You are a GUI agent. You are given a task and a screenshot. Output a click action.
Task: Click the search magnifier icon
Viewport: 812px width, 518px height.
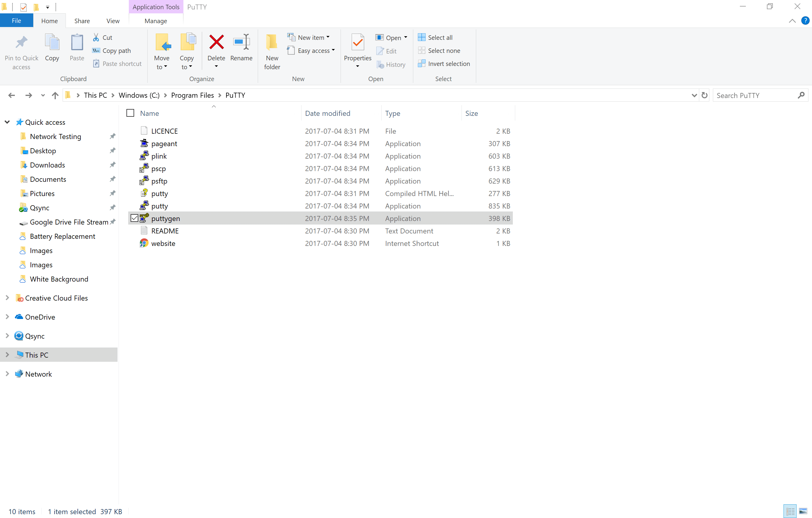click(x=801, y=96)
